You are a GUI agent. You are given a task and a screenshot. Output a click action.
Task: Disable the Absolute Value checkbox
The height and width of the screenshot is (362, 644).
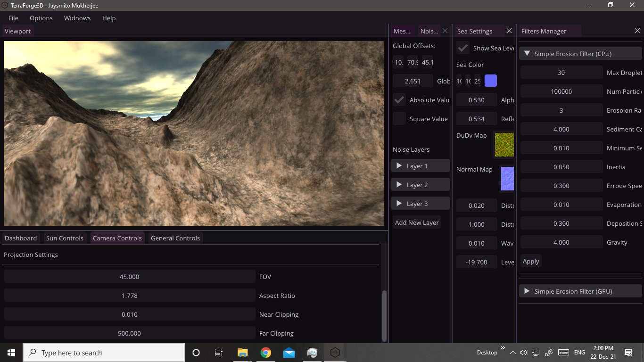[x=399, y=100]
